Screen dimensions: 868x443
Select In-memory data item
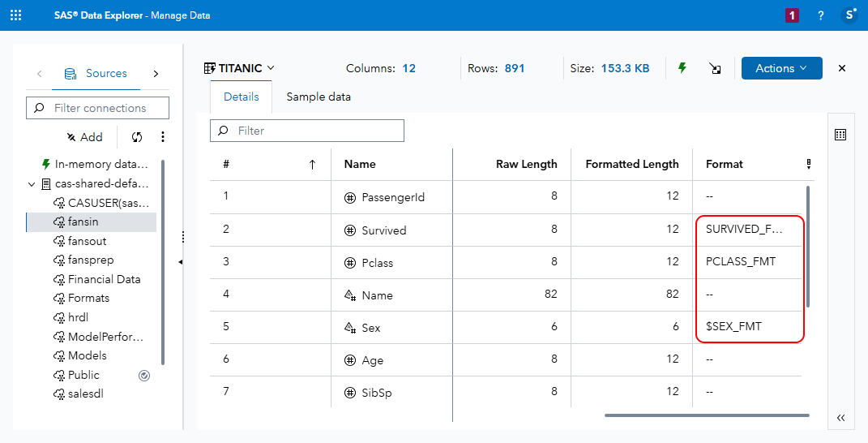[95, 164]
